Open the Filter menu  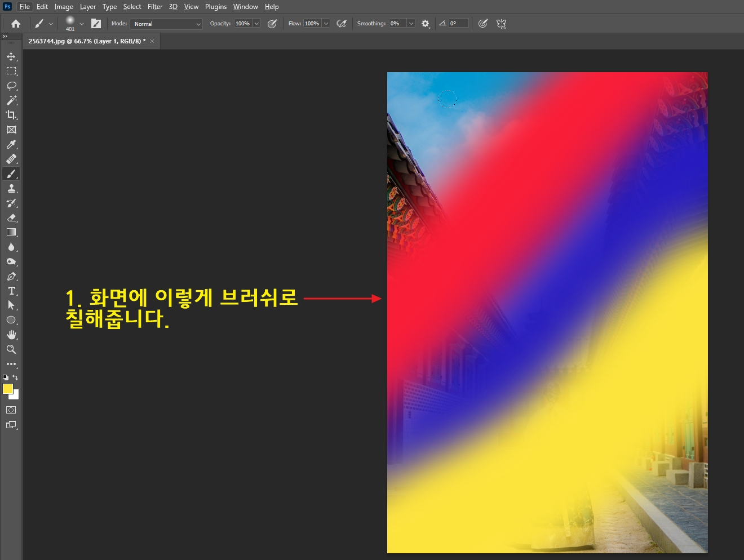155,7
